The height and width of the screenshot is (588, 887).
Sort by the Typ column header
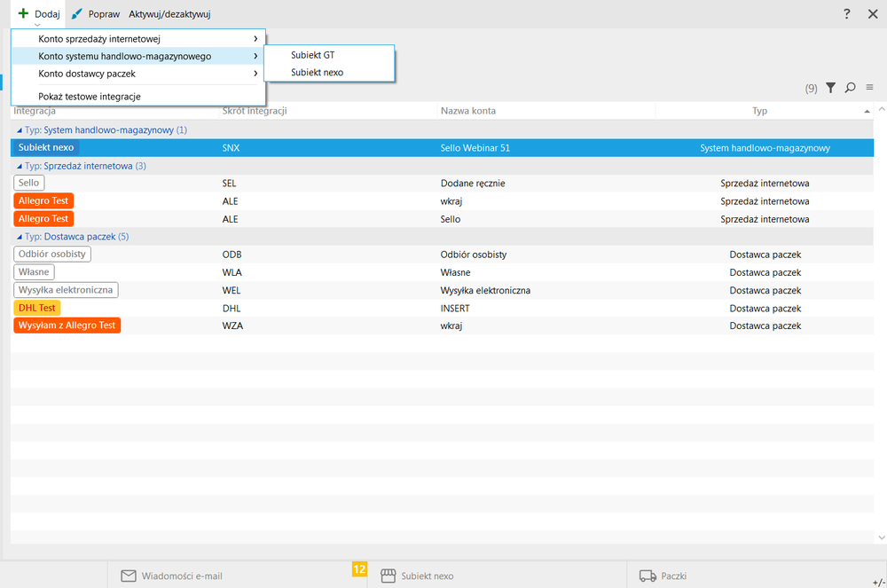pos(759,111)
